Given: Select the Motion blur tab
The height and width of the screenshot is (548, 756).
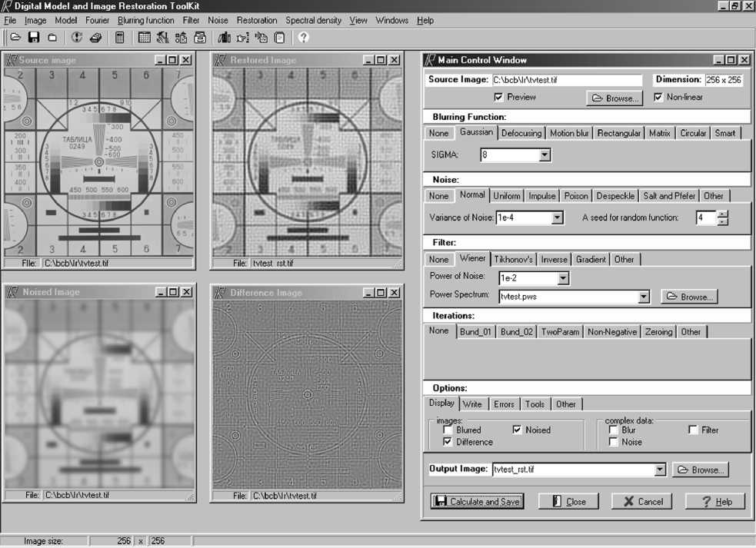Looking at the screenshot, I should tap(569, 133).
